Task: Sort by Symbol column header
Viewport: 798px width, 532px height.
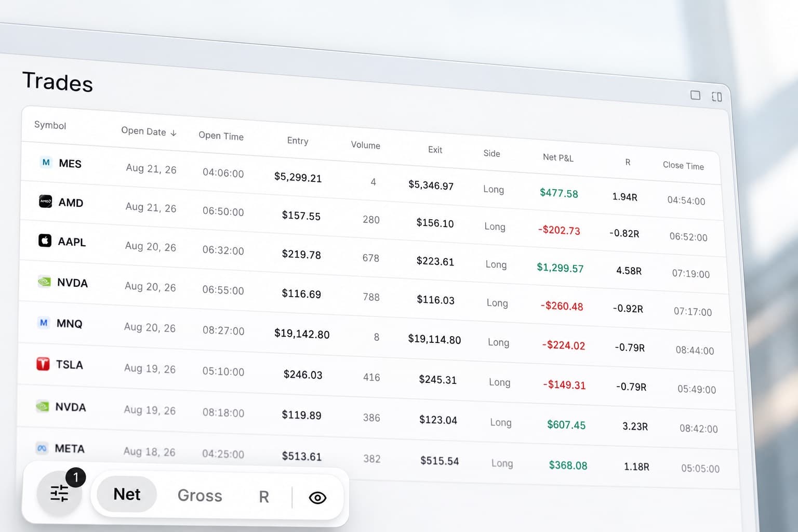Action: coord(50,125)
